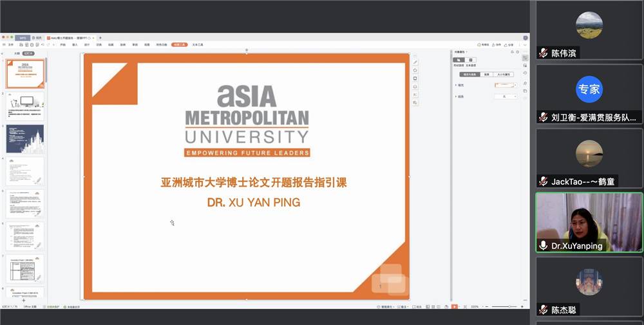Click Dr.XuYanping microphone icon

point(544,246)
